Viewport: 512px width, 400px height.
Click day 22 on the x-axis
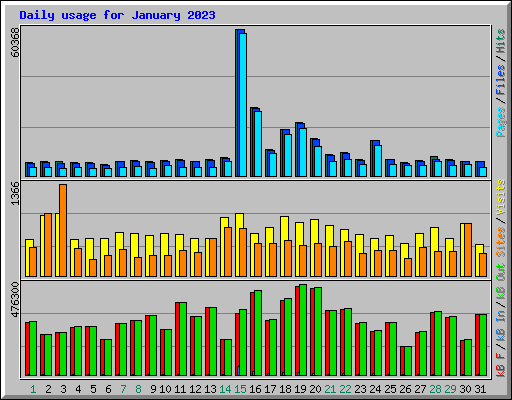(x=345, y=389)
